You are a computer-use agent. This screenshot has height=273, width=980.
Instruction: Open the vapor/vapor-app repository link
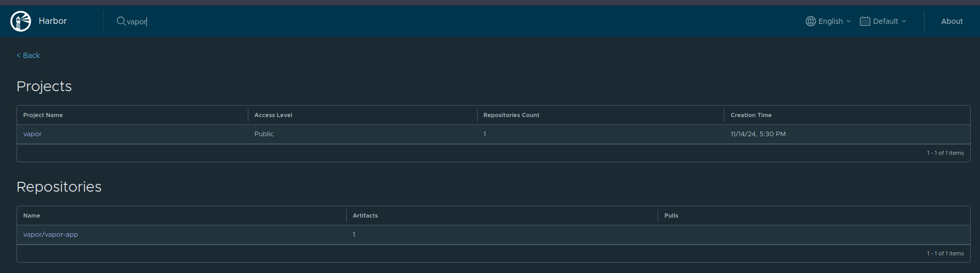(51, 235)
